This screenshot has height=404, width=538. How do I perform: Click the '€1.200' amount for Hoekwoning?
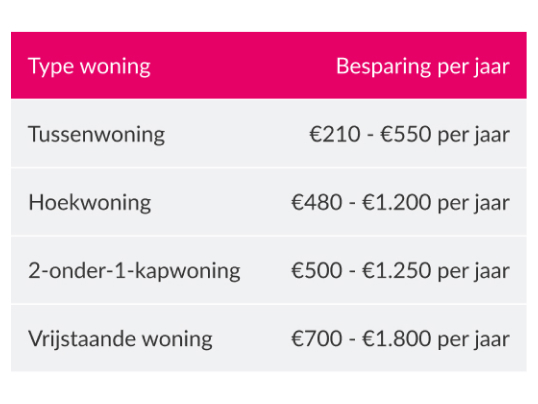[x=397, y=203]
